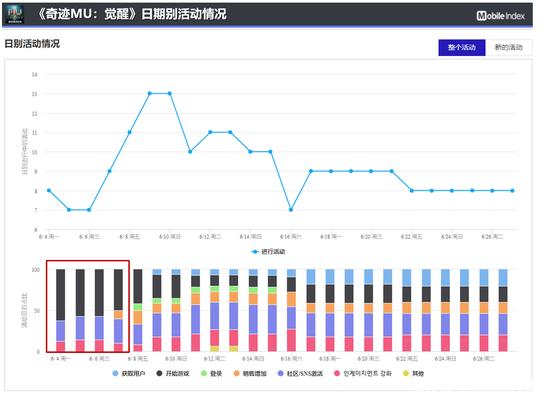Viewport: 550px width, 406px height.
Task: Toggle the 获取用户 legend entry
Action: tap(129, 373)
